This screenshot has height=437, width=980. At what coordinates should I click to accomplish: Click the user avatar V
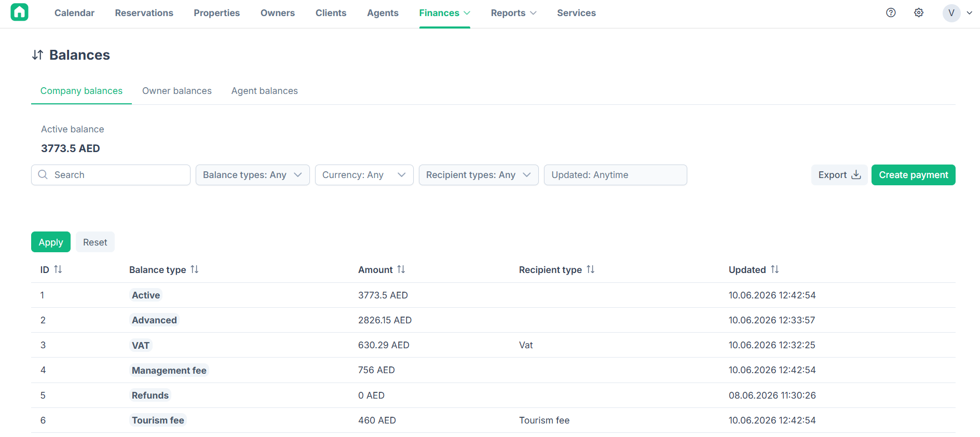[951, 13]
